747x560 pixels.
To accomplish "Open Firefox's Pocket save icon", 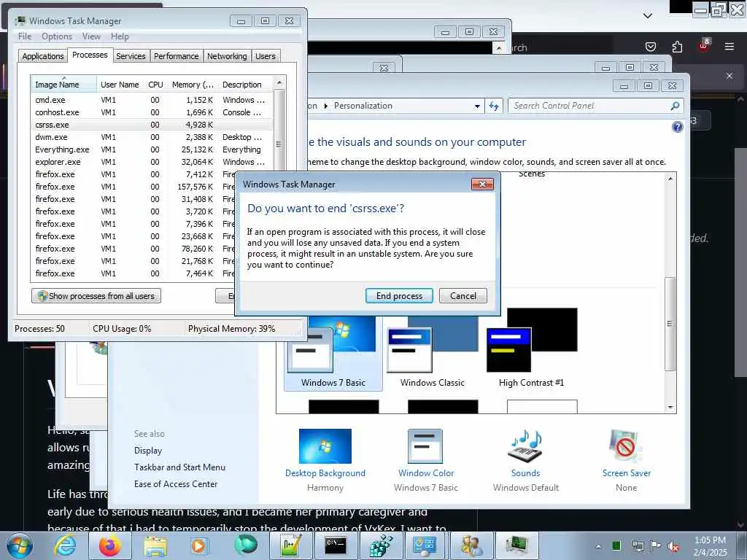I will (650, 47).
